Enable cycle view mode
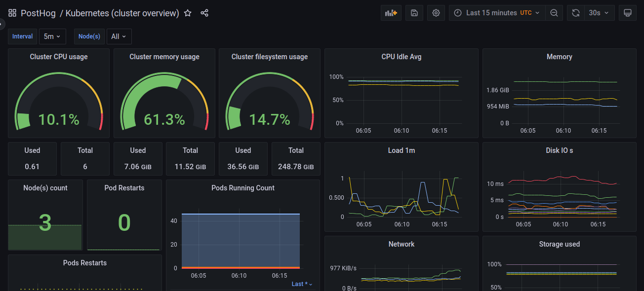644x291 pixels. (x=627, y=12)
